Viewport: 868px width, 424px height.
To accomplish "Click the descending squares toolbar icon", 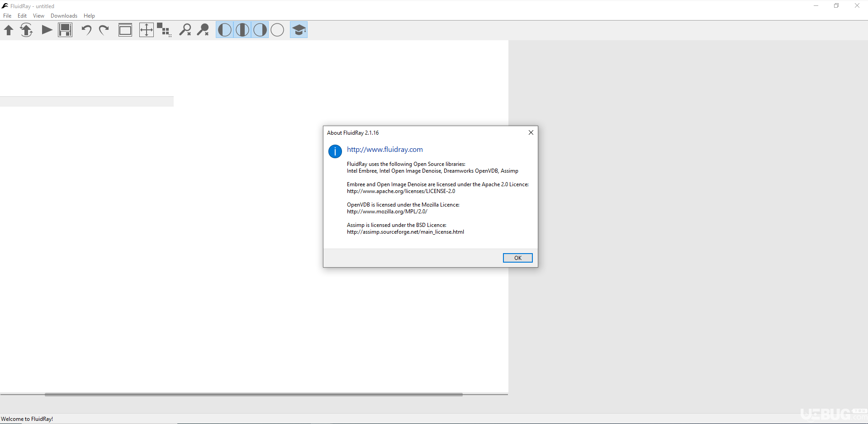I will tap(164, 30).
